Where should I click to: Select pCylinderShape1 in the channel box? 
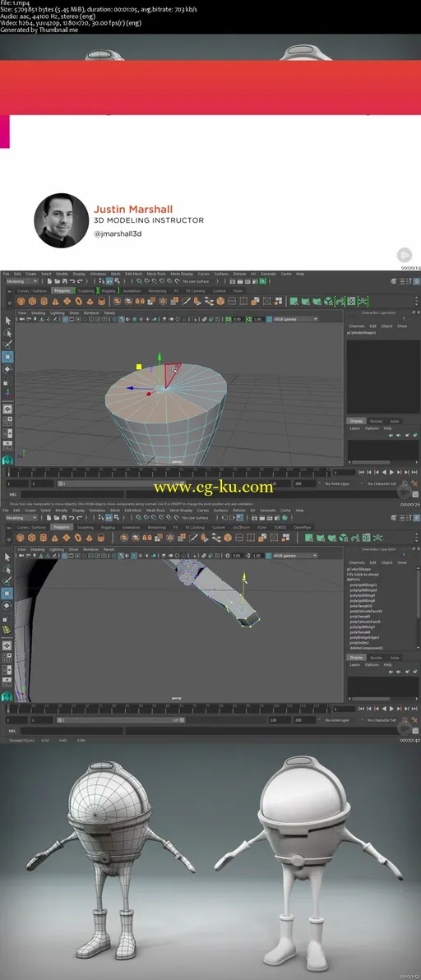point(362,333)
